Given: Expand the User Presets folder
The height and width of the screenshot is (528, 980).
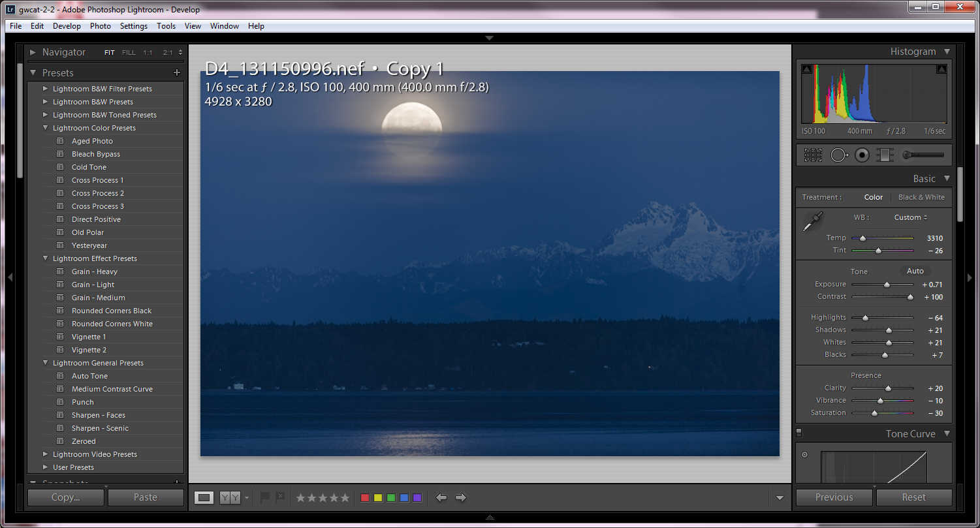Looking at the screenshot, I should click(x=45, y=467).
